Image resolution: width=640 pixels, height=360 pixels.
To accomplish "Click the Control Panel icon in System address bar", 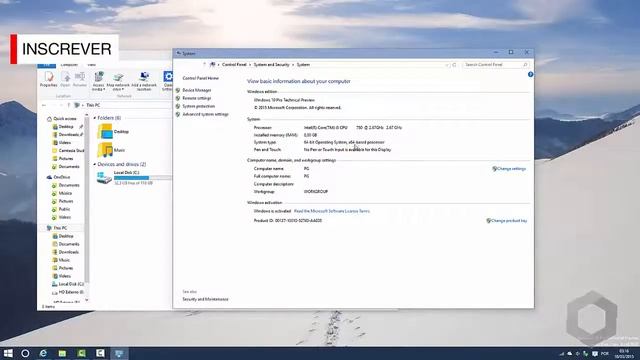I will pyautogui.click(x=212, y=64).
